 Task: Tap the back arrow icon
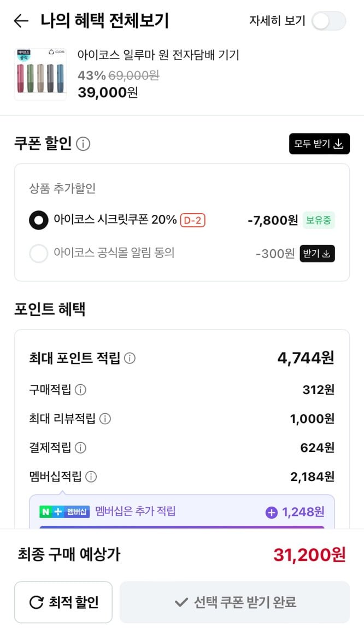point(21,21)
